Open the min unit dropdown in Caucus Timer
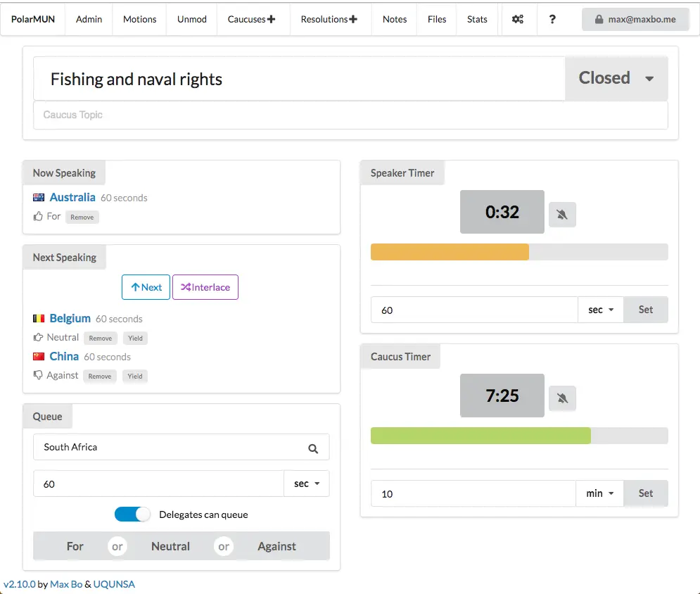 [x=599, y=493]
